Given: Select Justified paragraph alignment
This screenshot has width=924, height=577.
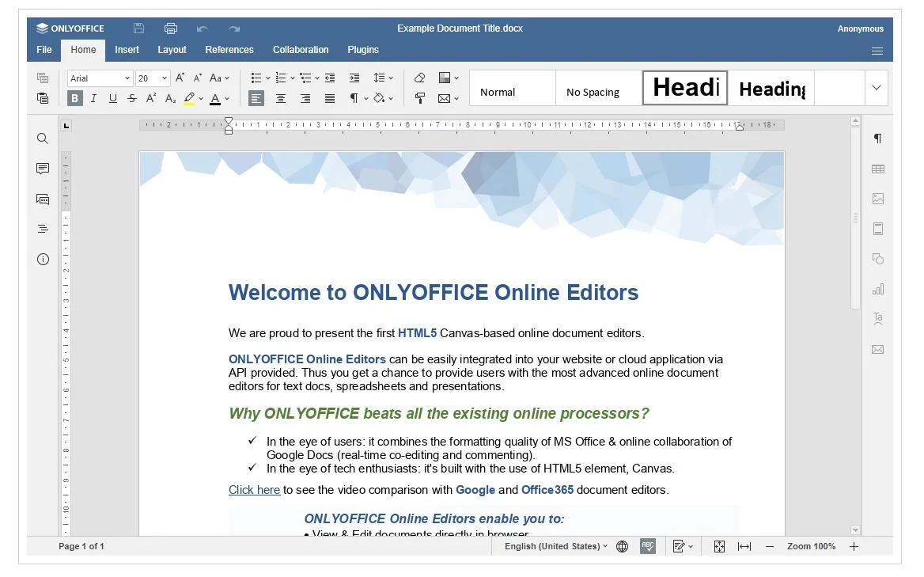Looking at the screenshot, I should coord(330,98).
